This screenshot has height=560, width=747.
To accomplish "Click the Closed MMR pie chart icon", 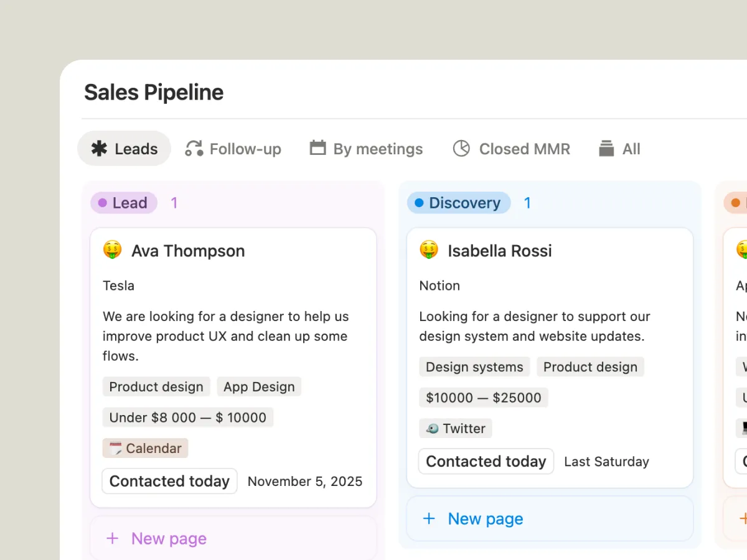I will [x=461, y=148].
